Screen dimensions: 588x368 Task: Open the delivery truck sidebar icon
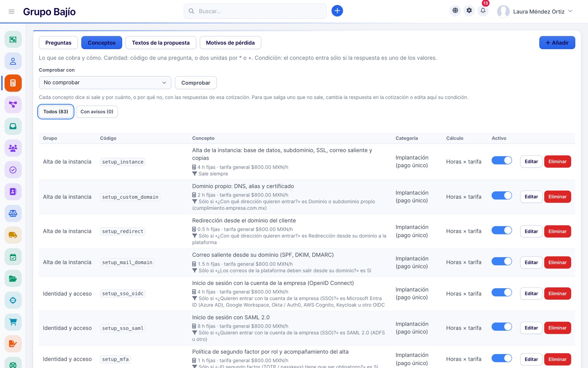pyautogui.click(x=13, y=235)
